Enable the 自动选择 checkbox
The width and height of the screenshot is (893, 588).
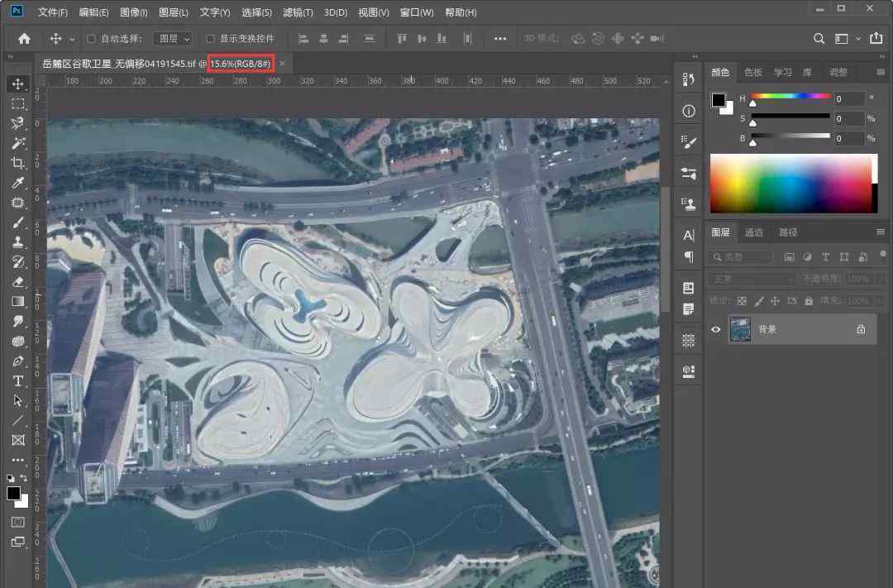pyautogui.click(x=92, y=39)
